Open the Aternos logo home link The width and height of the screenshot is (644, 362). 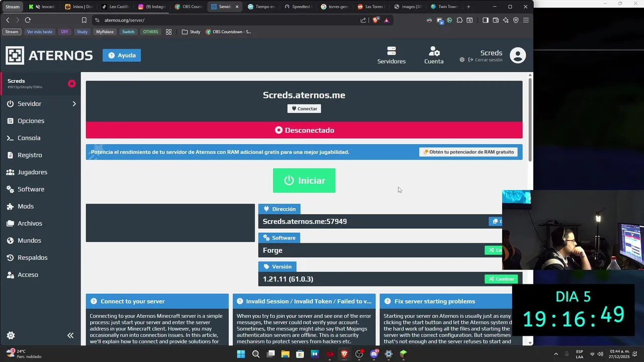(x=49, y=55)
